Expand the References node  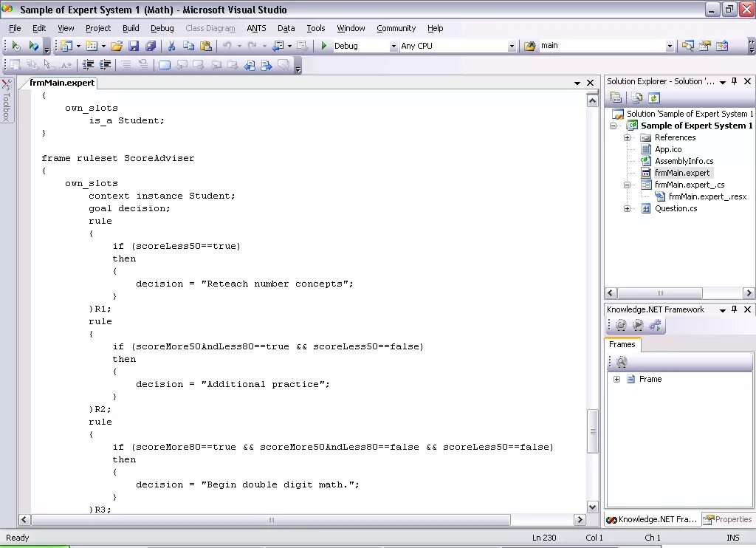(x=627, y=137)
